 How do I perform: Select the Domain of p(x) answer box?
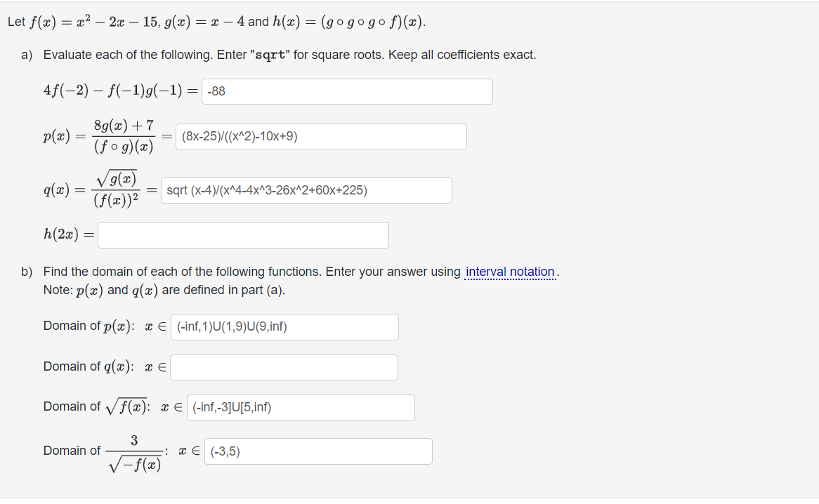(x=284, y=326)
